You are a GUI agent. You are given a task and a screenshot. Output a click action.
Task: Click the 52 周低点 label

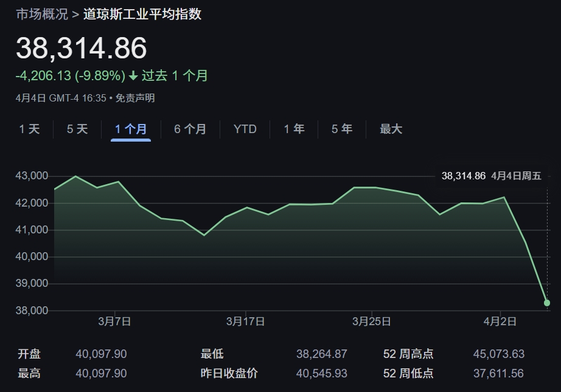click(x=408, y=373)
